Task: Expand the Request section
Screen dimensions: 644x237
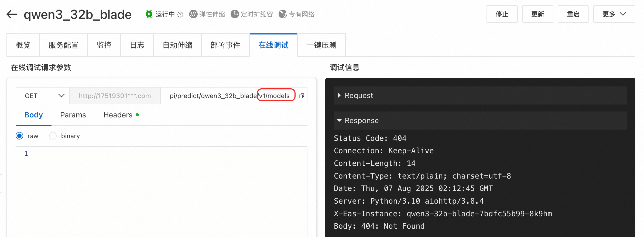Action: point(339,96)
